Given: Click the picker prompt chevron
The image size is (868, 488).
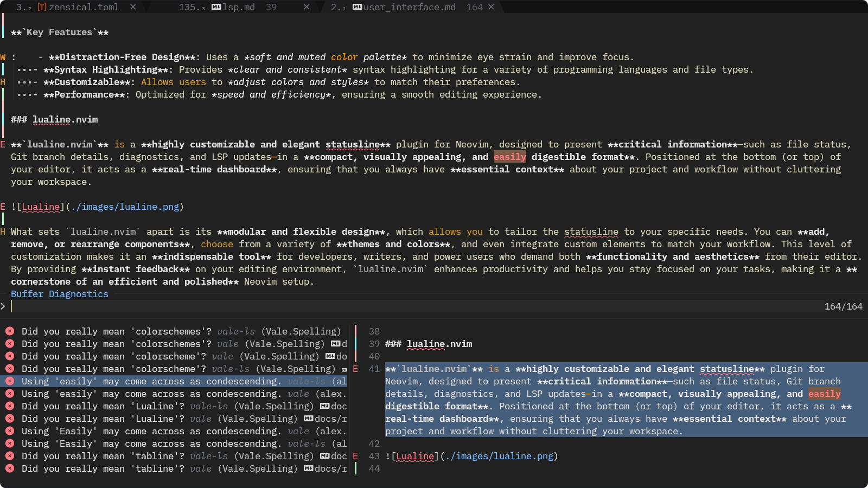Looking at the screenshot, I should pyautogui.click(x=3, y=306).
